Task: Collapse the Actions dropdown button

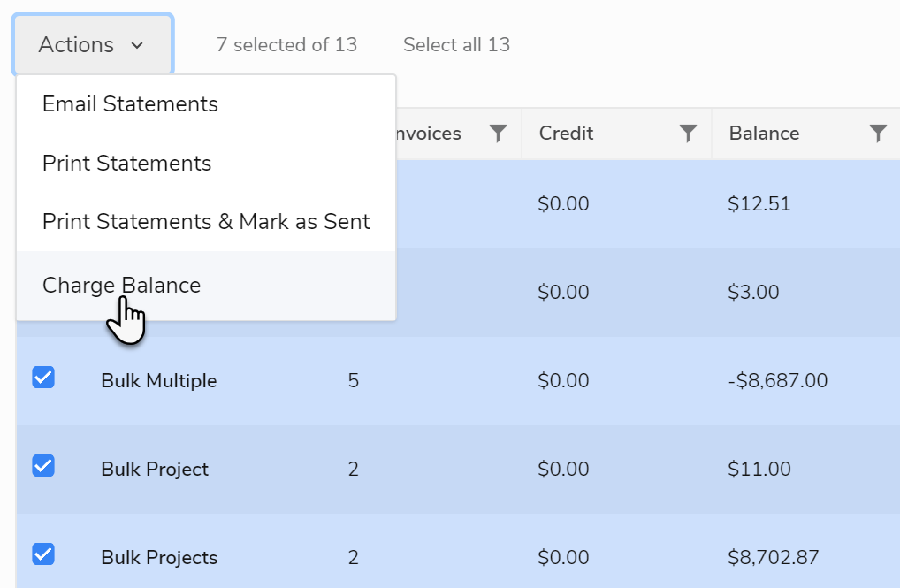Action: pos(92,45)
